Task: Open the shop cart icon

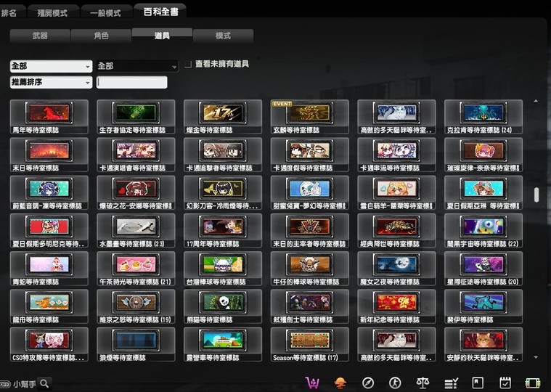Action: (313, 383)
